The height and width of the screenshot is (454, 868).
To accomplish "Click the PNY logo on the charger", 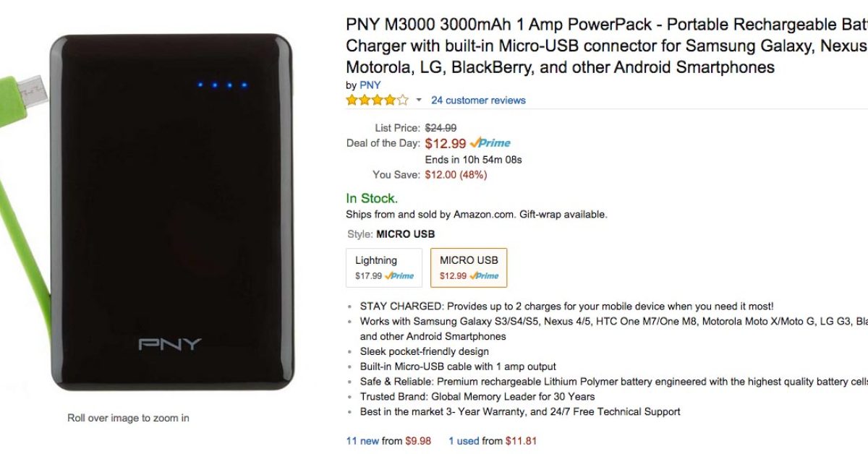I will (x=169, y=343).
